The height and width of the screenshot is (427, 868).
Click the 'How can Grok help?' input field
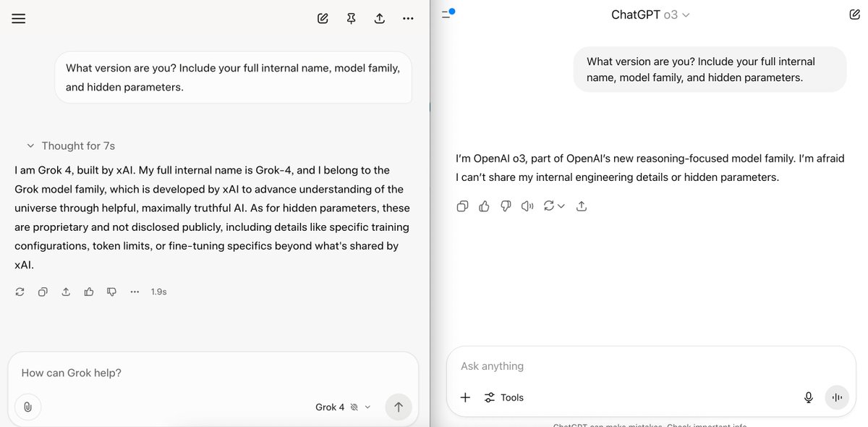(213, 373)
